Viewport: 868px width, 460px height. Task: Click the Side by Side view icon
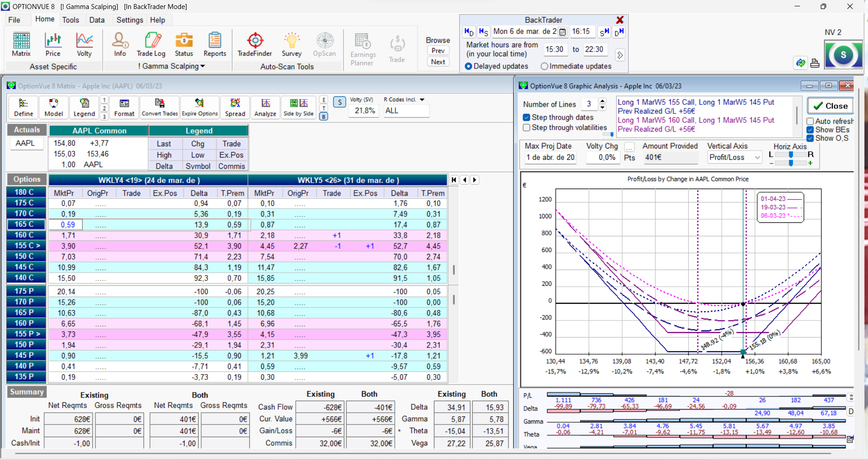coord(298,108)
